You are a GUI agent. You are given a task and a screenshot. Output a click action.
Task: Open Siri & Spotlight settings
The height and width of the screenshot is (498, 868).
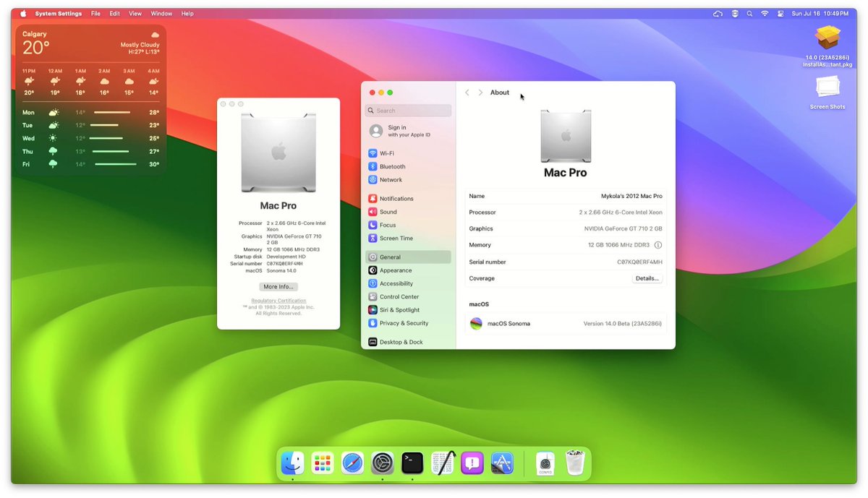(x=408, y=310)
